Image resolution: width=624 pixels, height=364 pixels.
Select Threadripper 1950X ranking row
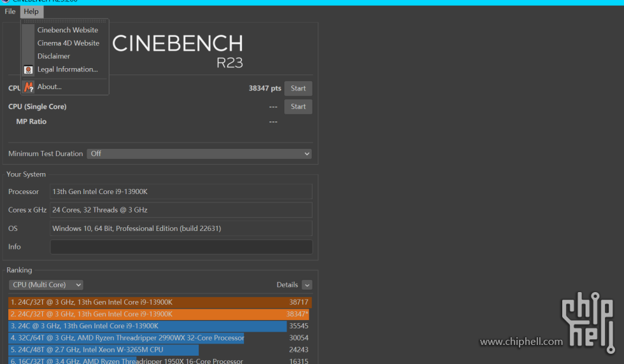pos(160,361)
